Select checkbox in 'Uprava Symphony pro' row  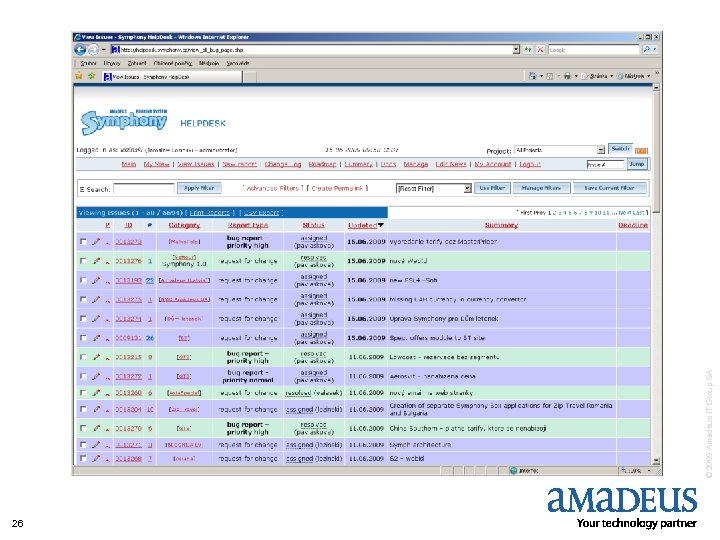coord(83,318)
